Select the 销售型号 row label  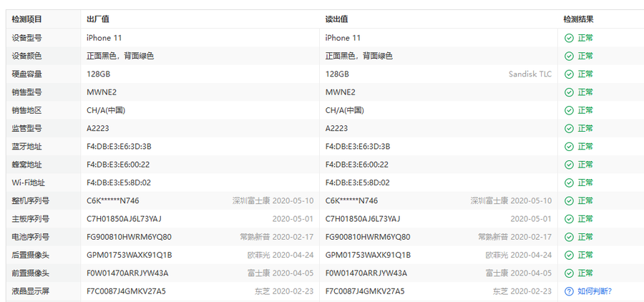click(26, 92)
